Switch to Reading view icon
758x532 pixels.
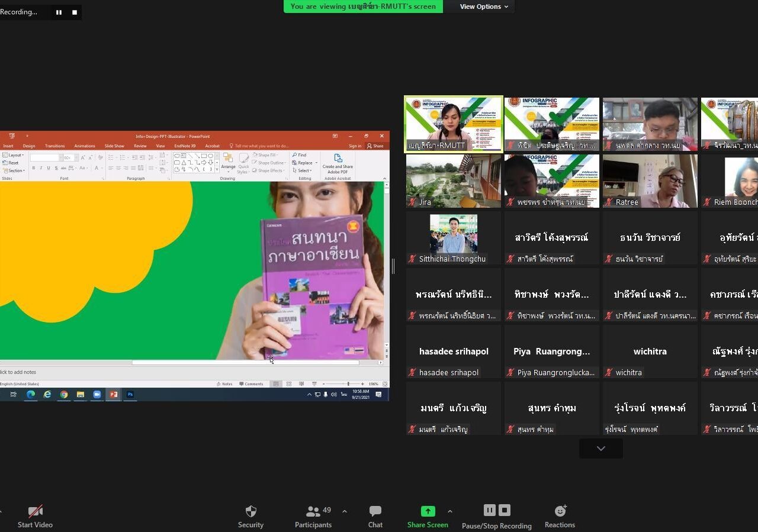tap(301, 384)
